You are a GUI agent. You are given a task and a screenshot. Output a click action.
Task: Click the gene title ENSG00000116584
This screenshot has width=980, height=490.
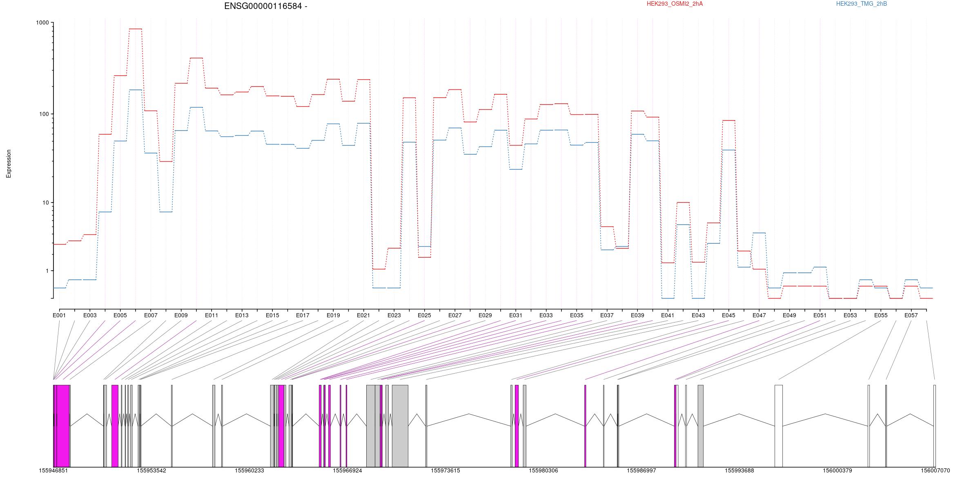pos(263,6)
